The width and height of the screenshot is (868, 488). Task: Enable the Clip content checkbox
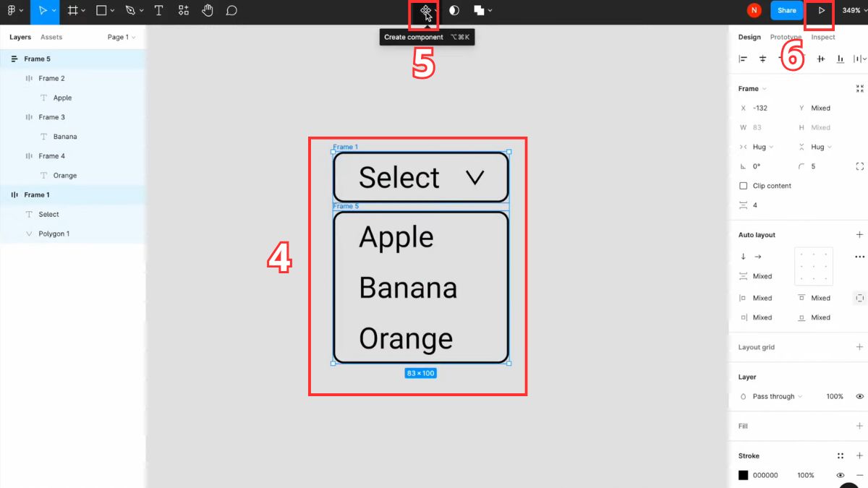743,185
